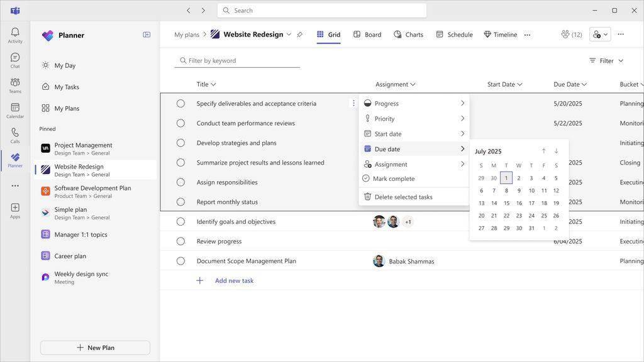Mark Conduct team performance reviews complete
The width and height of the screenshot is (644, 362).
[180, 123]
